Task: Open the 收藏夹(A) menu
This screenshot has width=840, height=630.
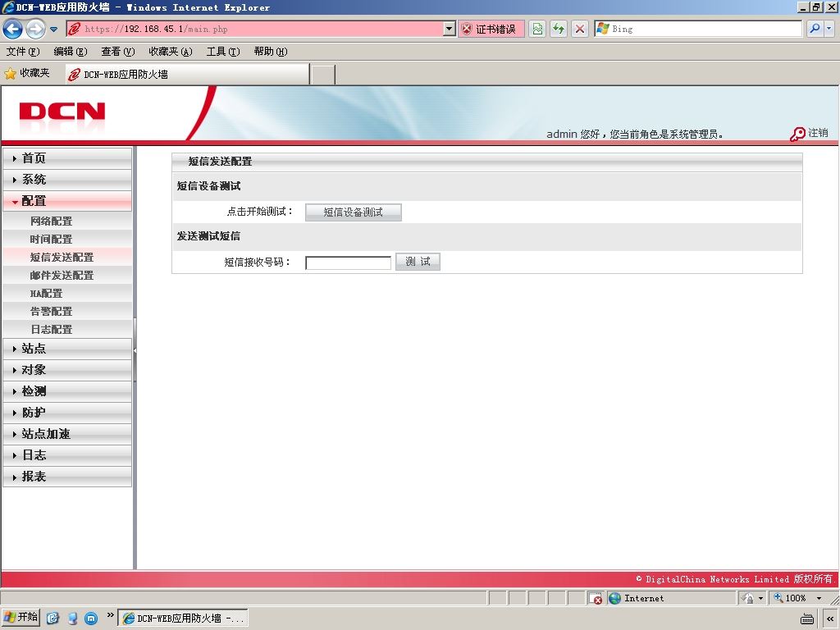Action: (171, 52)
